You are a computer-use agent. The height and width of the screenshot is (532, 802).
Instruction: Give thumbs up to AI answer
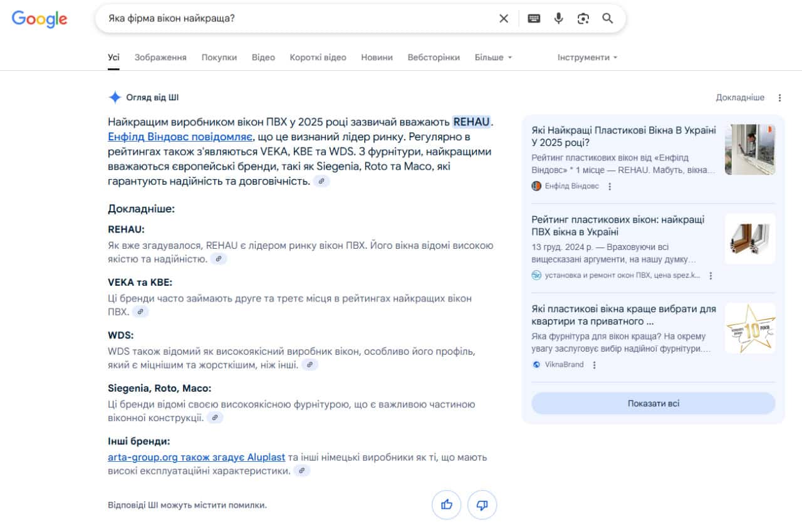(446, 505)
